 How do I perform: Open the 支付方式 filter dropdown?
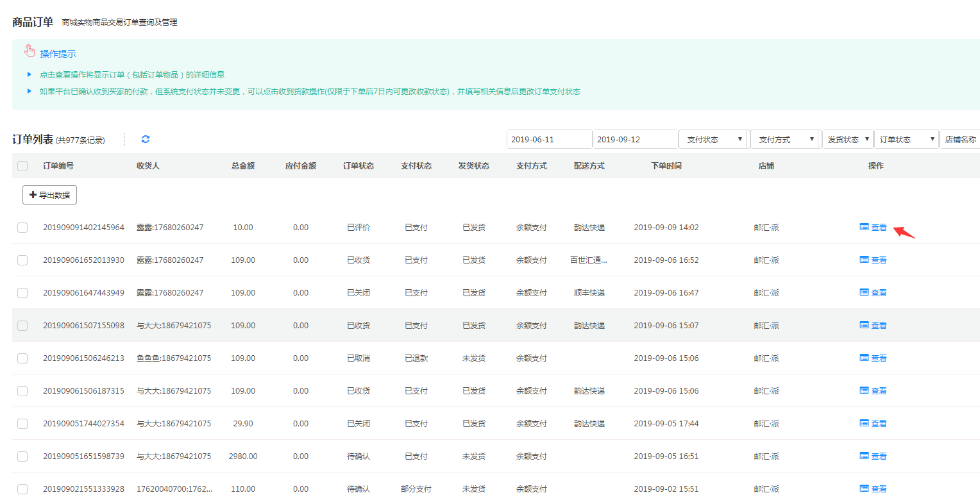click(x=785, y=139)
